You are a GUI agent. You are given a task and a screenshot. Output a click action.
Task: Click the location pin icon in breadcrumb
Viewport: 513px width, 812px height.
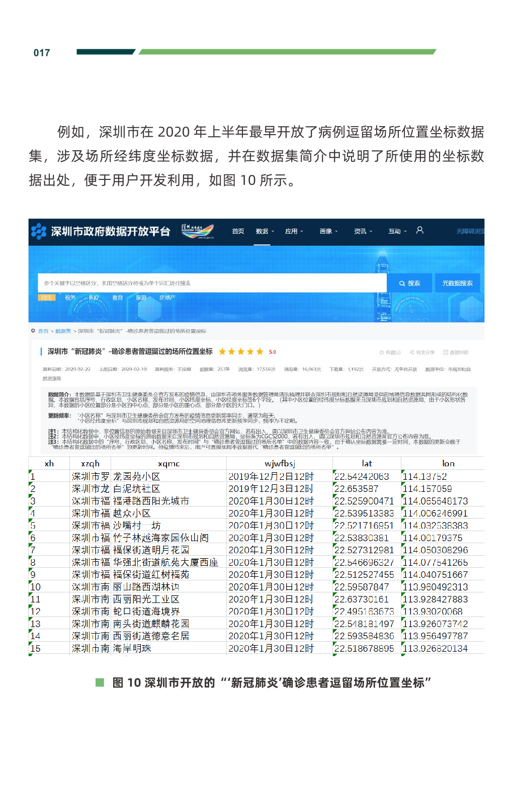point(33,331)
